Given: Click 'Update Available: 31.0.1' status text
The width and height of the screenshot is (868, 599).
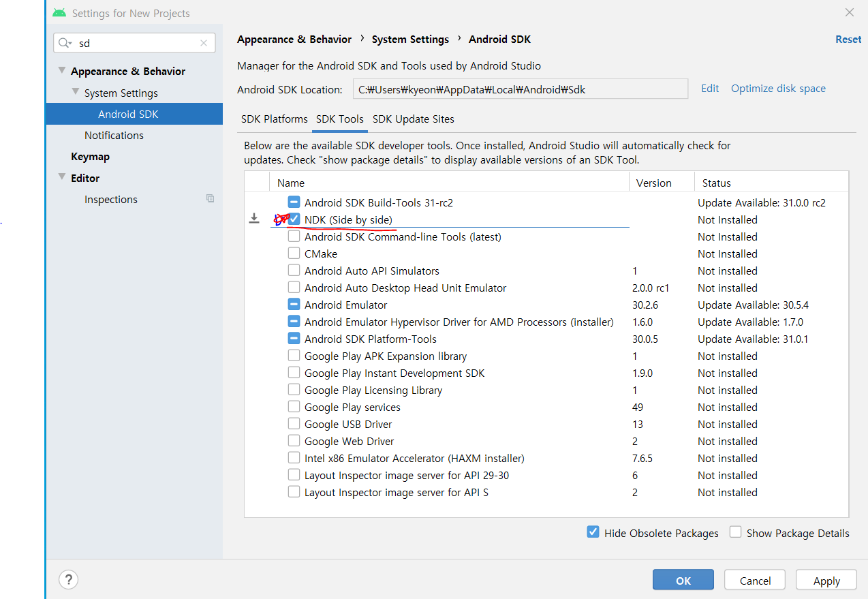Looking at the screenshot, I should 753,339.
